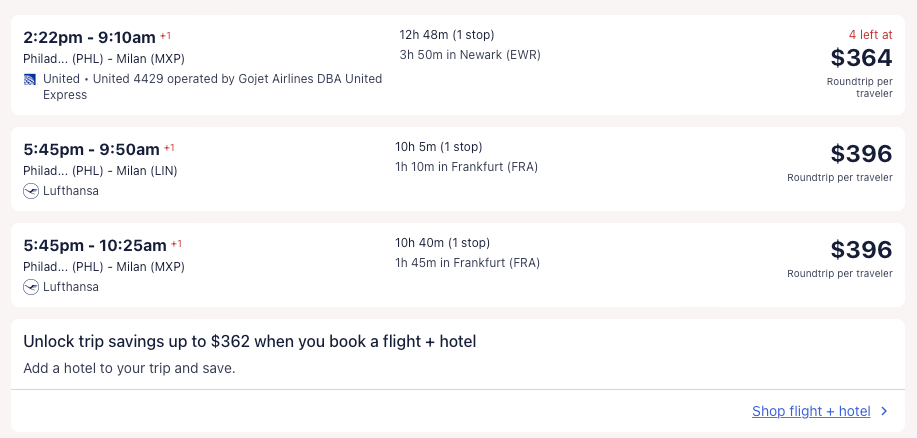Click the $364 roundtrip price
The image size is (917, 438).
(861, 58)
